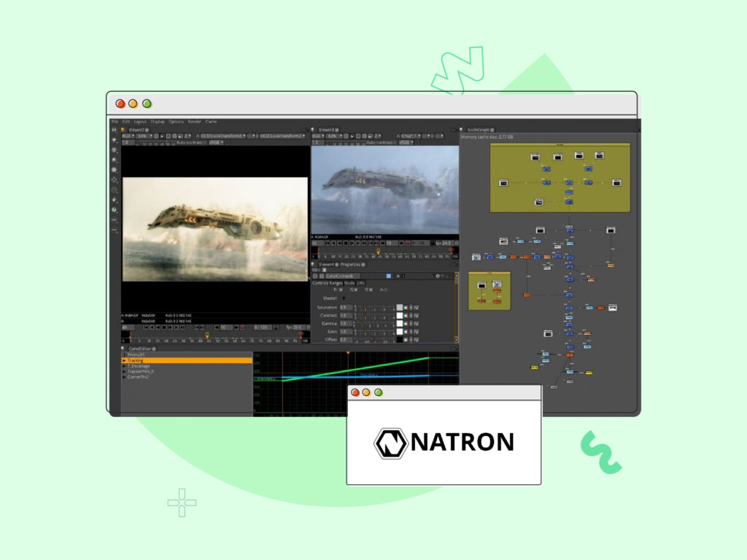747x560 pixels.
Task: Click the color wheel icon in Contrast row
Action: click(406, 316)
